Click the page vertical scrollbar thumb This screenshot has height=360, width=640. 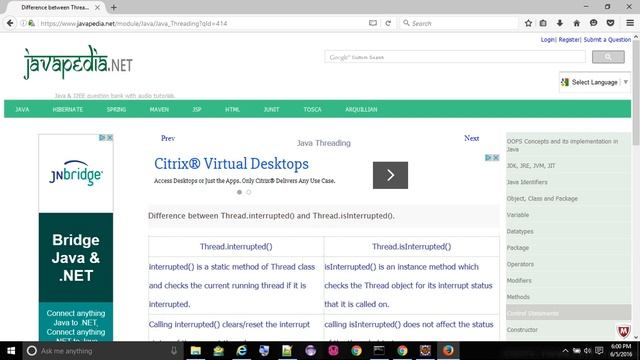(636, 92)
